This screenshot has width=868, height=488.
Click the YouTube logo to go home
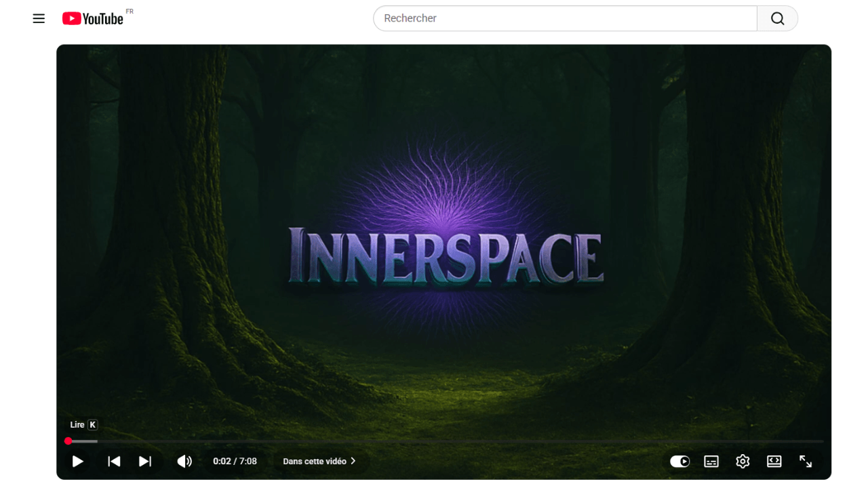pyautogui.click(x=93, y=18)
